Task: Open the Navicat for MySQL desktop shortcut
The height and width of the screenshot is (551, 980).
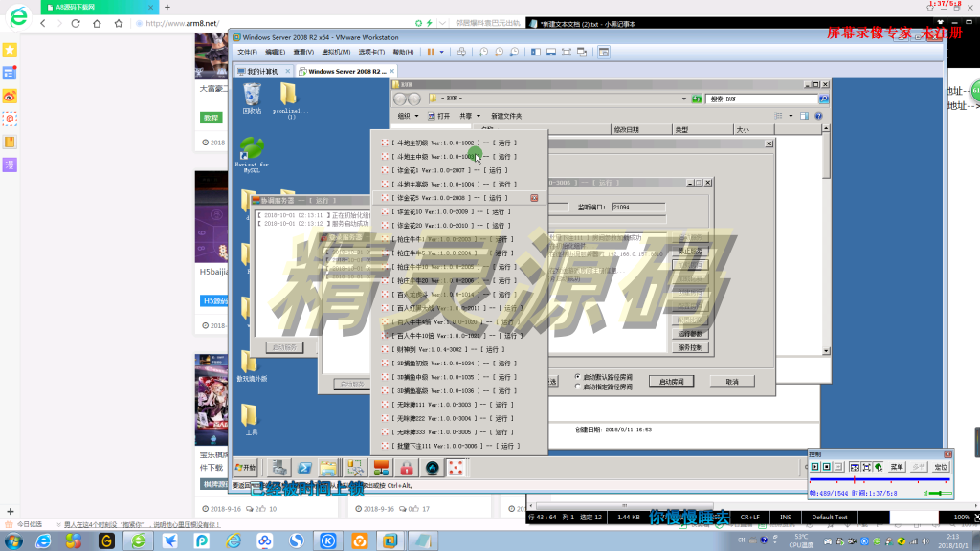Action: (252, 155)
